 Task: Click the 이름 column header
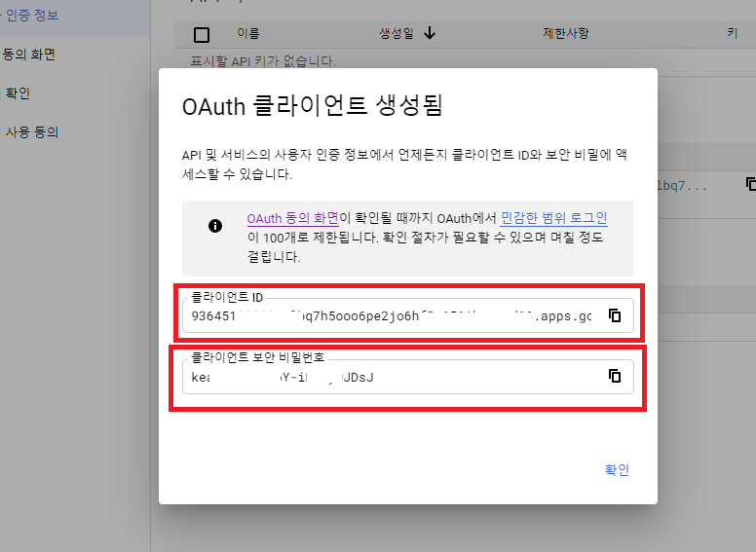click(248, 34)
